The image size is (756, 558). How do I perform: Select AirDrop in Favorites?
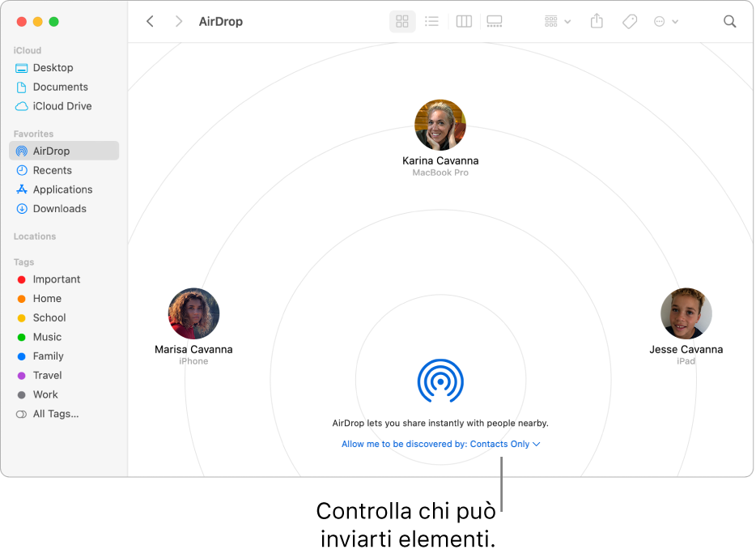[x=64, y=151]
